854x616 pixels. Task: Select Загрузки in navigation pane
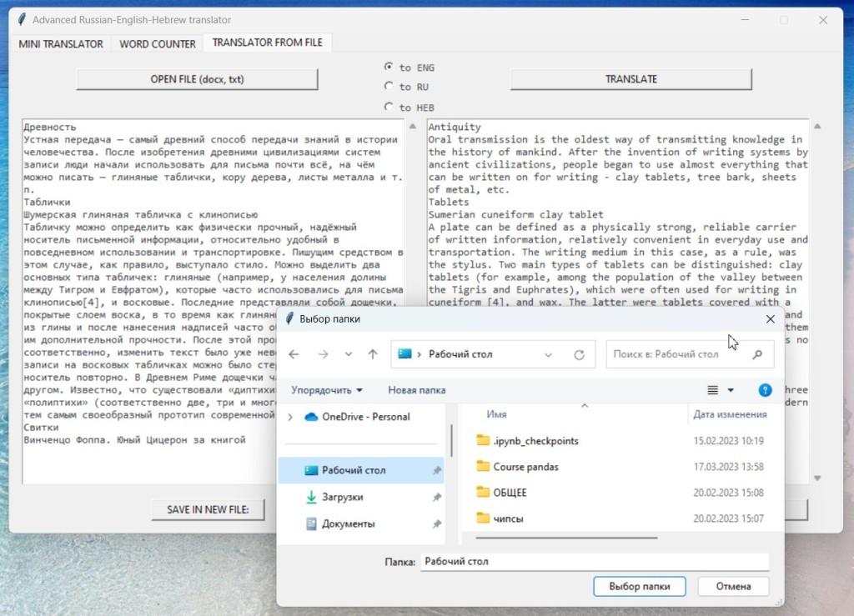(361, 497)
